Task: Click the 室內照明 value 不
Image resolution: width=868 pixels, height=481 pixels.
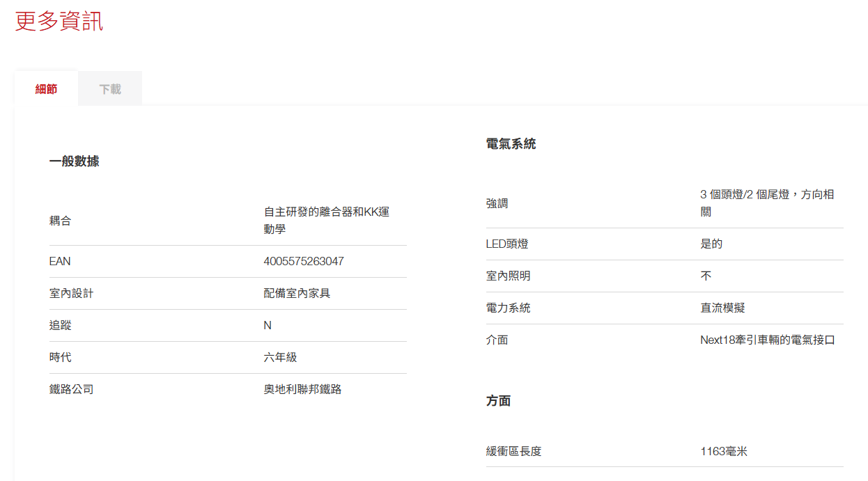Action: tap(704, 276)
